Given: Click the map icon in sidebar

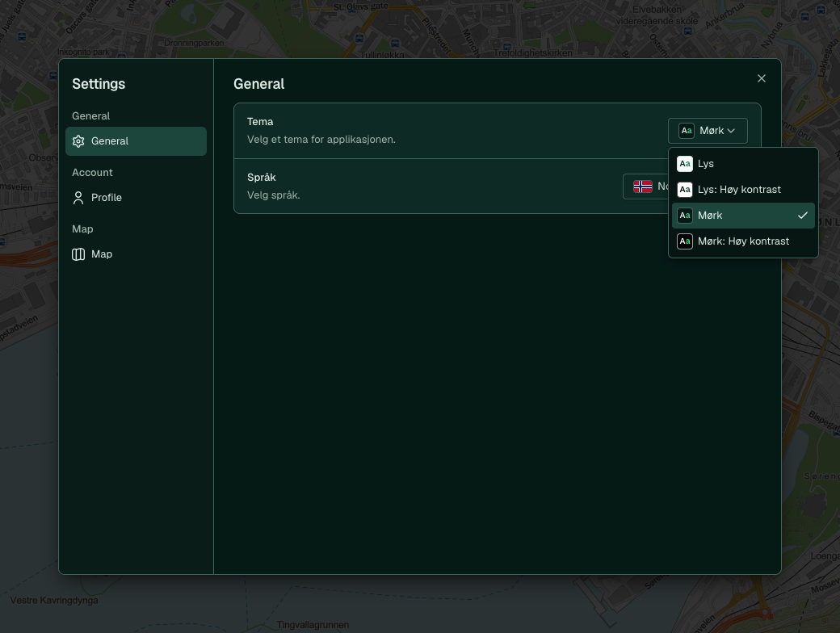Looking at the screenshot, I should click(78, 254).
